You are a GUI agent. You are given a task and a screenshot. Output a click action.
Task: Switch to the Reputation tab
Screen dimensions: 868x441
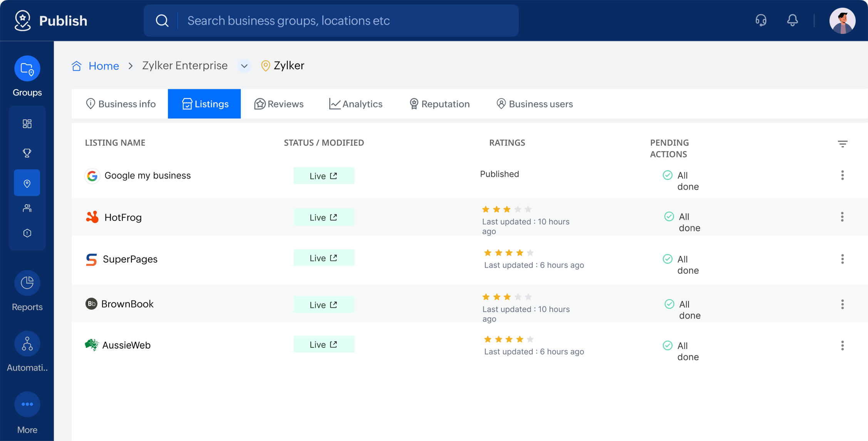coord(439,104)
